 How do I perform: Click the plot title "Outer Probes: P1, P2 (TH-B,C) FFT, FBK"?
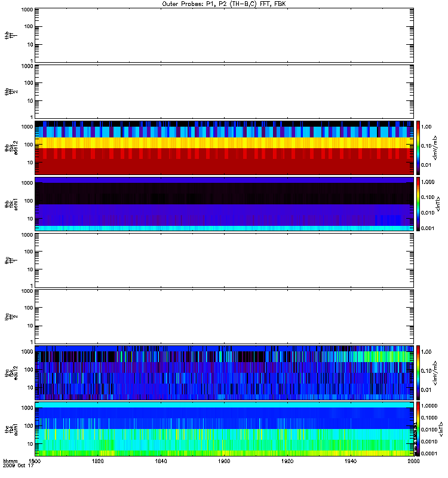(x=224, y=4)
